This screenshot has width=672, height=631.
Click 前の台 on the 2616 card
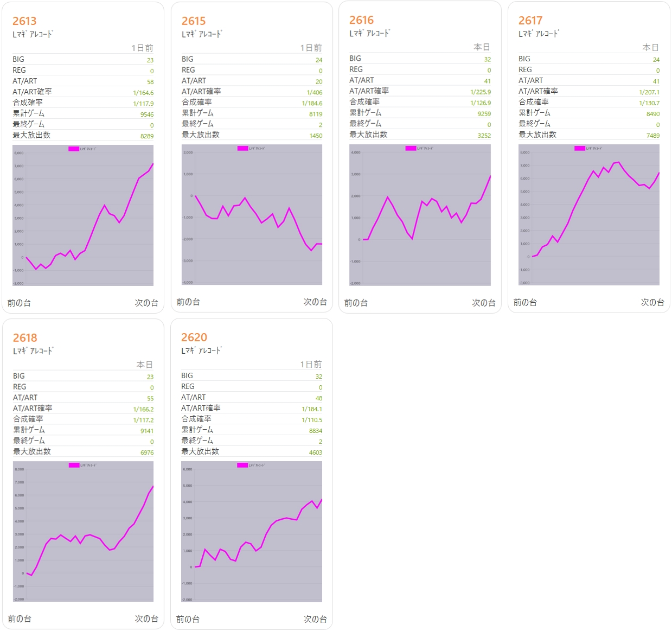click(356, 303)
